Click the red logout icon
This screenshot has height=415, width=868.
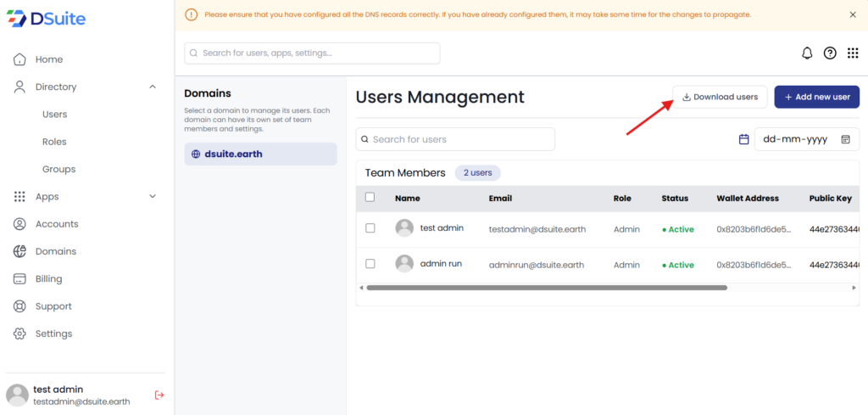tap(159, 395)
